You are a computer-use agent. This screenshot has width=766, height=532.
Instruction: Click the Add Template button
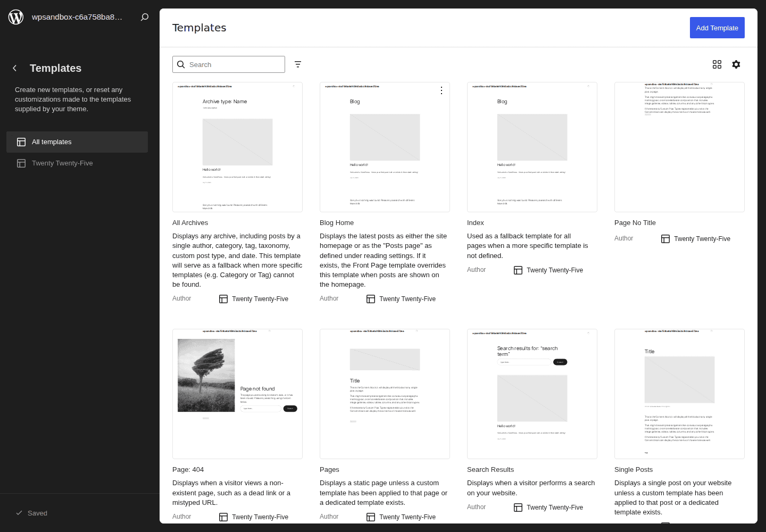coord(717,28)
